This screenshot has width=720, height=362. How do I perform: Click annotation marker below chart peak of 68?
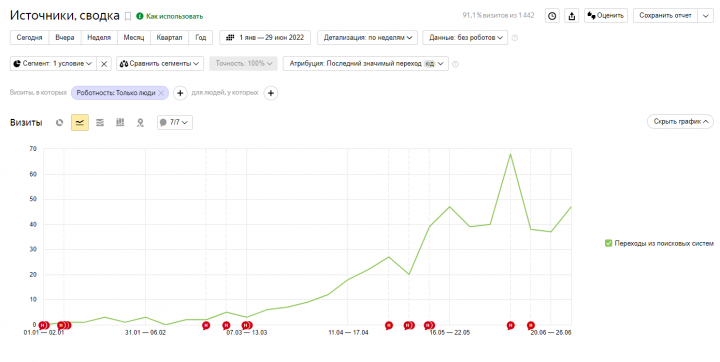click(x=511, y=325)
